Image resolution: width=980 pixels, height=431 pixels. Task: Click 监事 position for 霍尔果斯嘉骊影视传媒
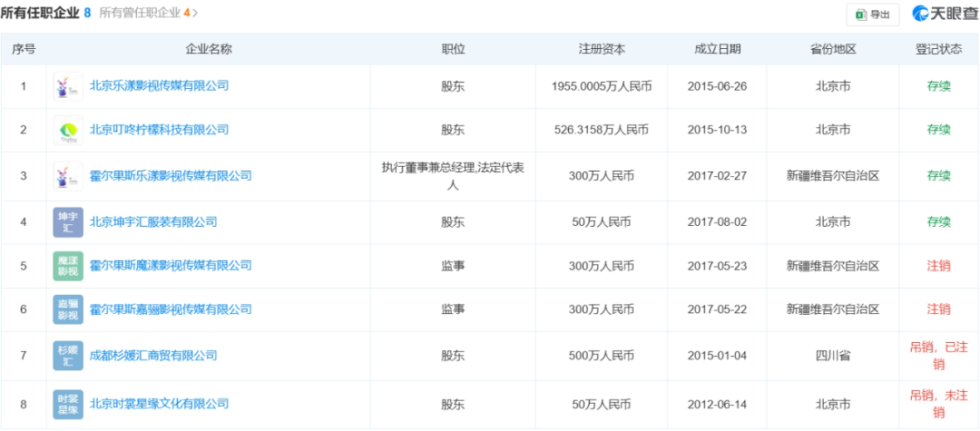453,309
